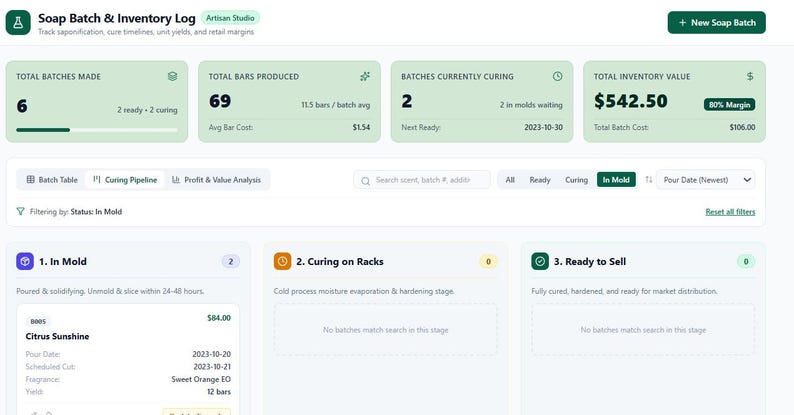The height and width of the screenshot is (415, 794).
Task: Click the $84.00 value on Citrus Sunshine
Action: point(219,318)
